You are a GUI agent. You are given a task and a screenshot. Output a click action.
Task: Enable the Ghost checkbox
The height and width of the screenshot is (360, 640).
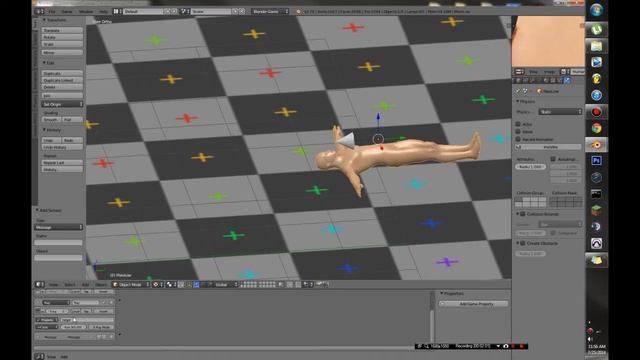click(x=518, y=131)
